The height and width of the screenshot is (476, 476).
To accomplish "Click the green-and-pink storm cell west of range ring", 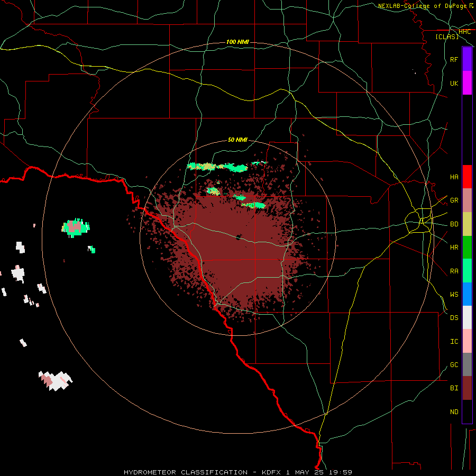I will (x=76, y=227).
